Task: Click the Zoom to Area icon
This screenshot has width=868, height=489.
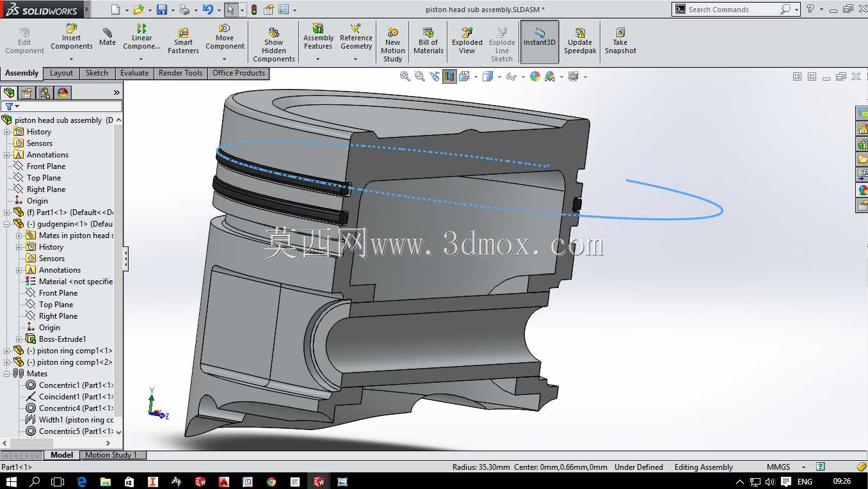Action: [420, 76]
